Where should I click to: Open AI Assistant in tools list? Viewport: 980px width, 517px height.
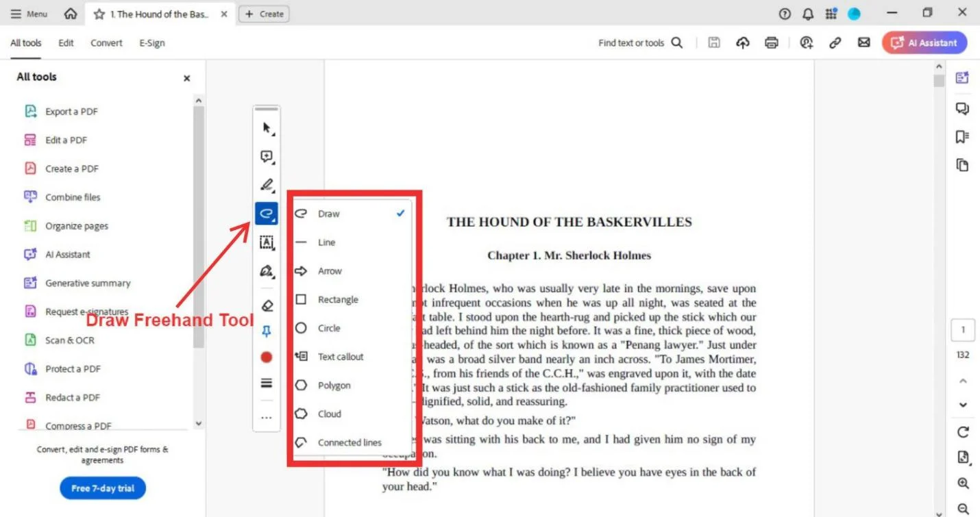[57, 254]
